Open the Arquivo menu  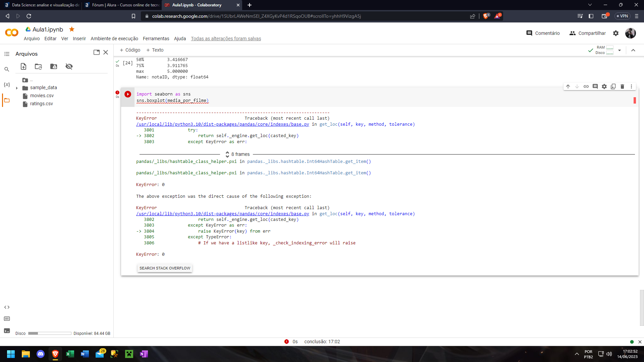32,39
